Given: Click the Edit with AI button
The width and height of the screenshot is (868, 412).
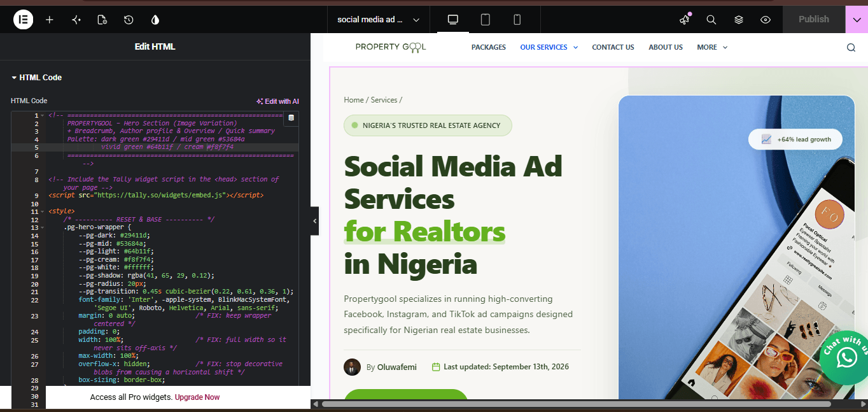Looking at the screenshot, I should [277, 101].
